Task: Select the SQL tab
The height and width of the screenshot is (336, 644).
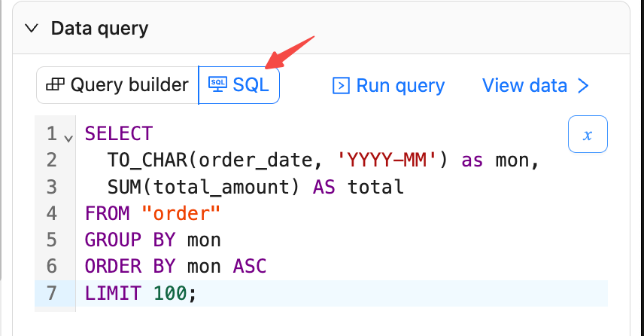Action: [x=238, y=85]
